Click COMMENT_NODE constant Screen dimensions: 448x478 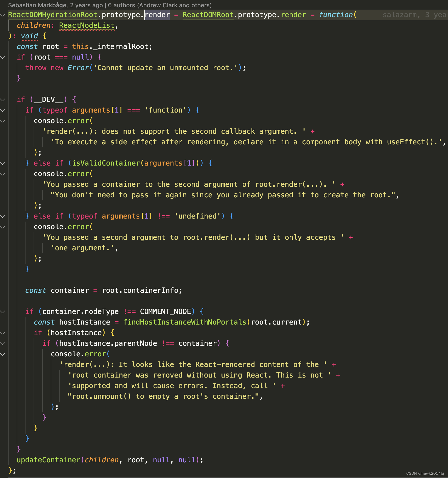[x=166, y=312]
